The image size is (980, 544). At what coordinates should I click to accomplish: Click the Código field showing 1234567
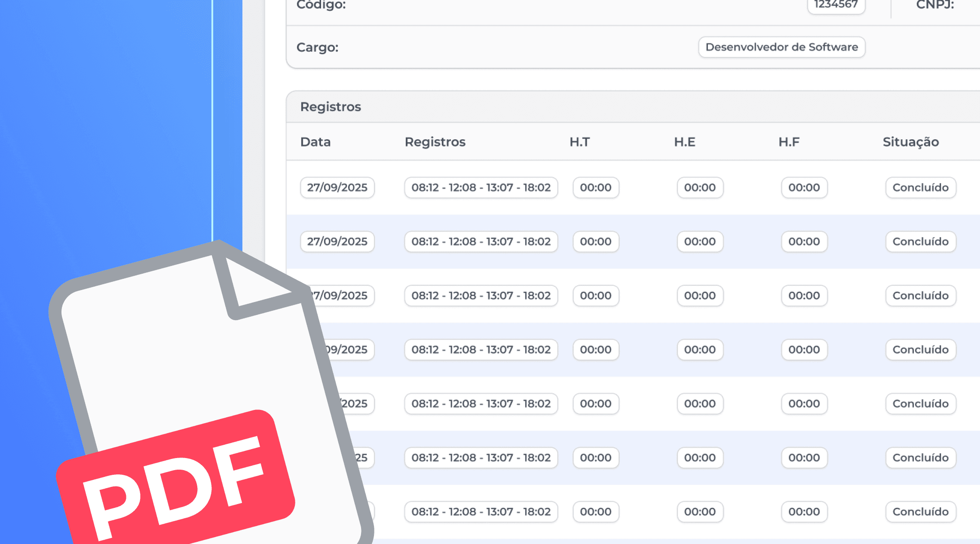click(836, 5)
